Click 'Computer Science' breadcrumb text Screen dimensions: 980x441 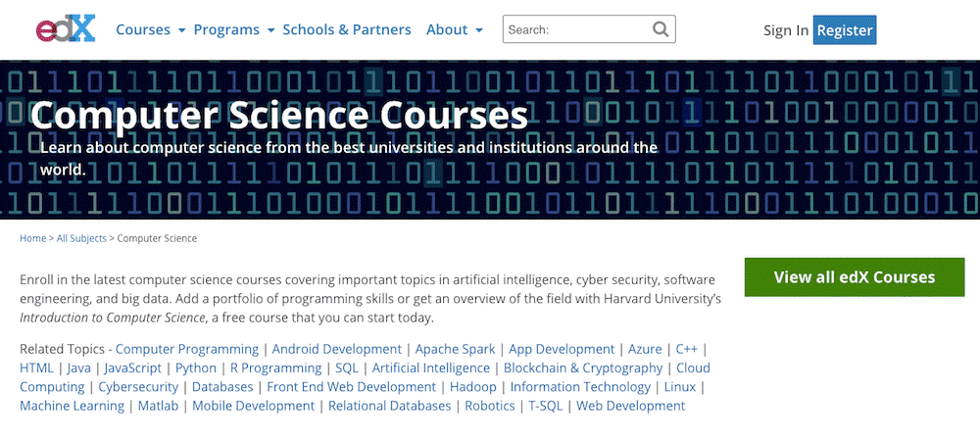pyautogui.click(x=157, y=238)
